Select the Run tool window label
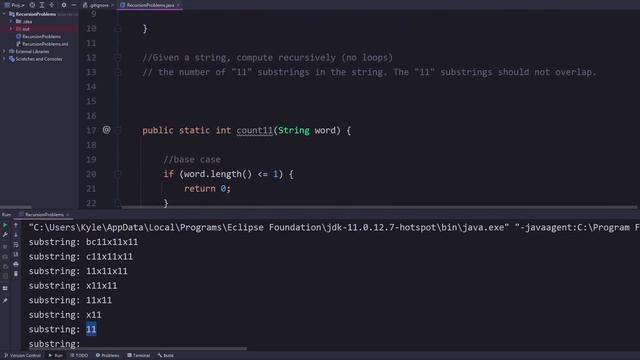This screenshot has height=360, width=640. click(x=7, y=215)
